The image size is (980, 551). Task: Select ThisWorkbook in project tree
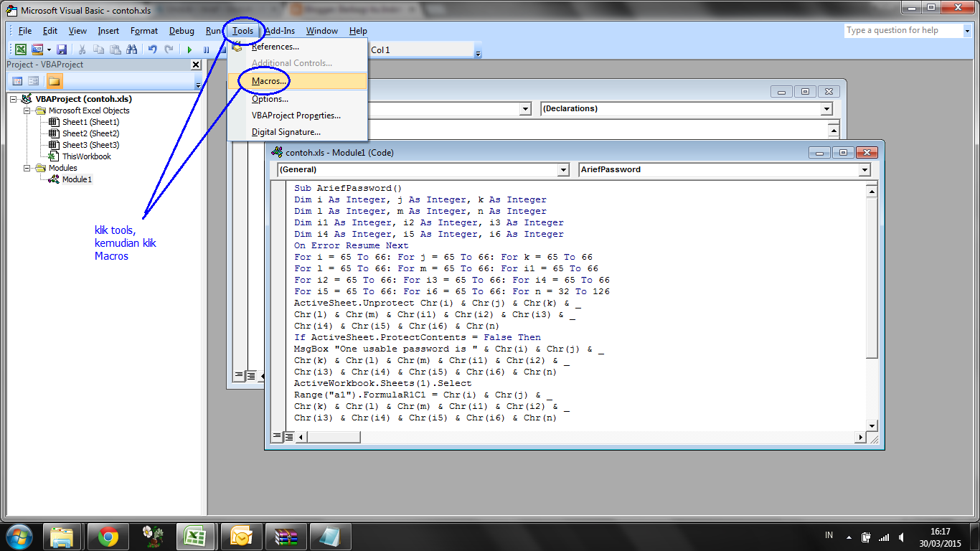(x=86, y=156)
